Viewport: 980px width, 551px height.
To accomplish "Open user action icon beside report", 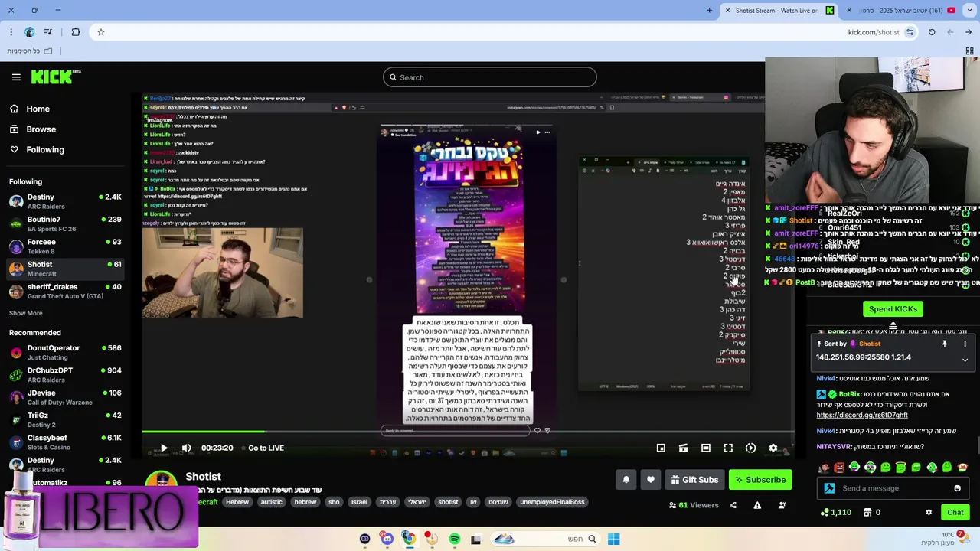I will pyautogui.click(x=782, y=505).
